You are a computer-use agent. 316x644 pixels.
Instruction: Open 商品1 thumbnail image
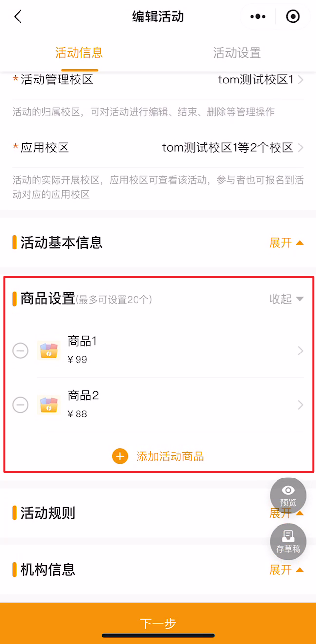[49, 351]
